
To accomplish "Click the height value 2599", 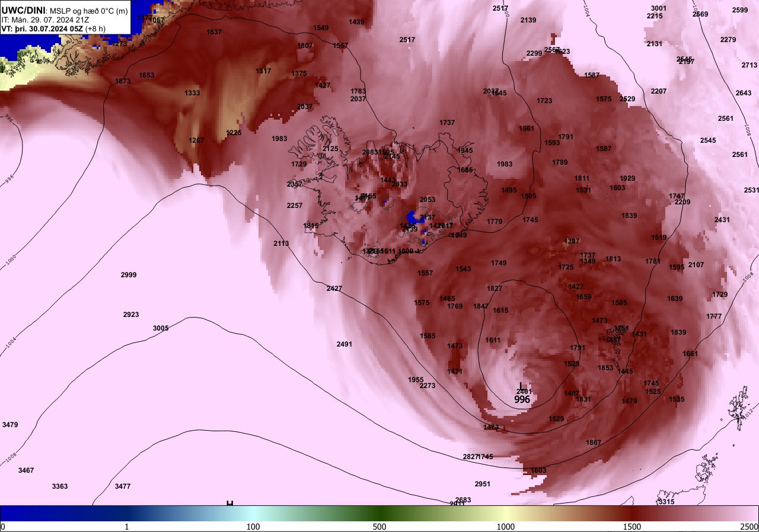I will tap(740, 10).
